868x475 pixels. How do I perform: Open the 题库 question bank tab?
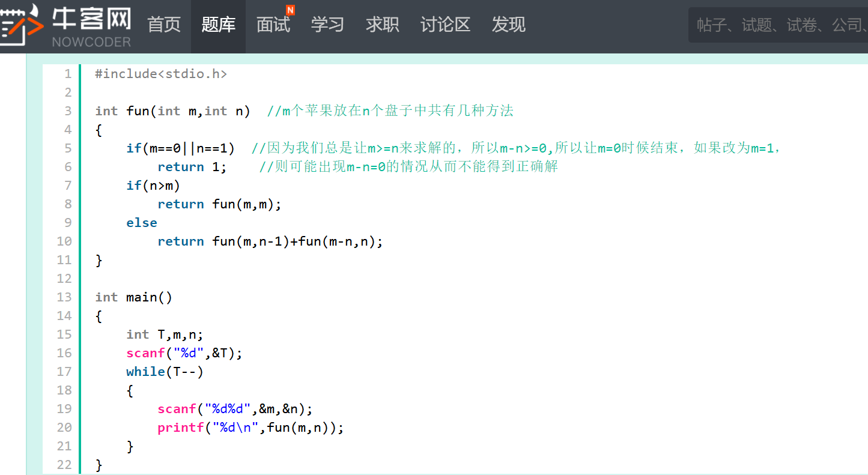pyautogui.click(x=219, y=25)
